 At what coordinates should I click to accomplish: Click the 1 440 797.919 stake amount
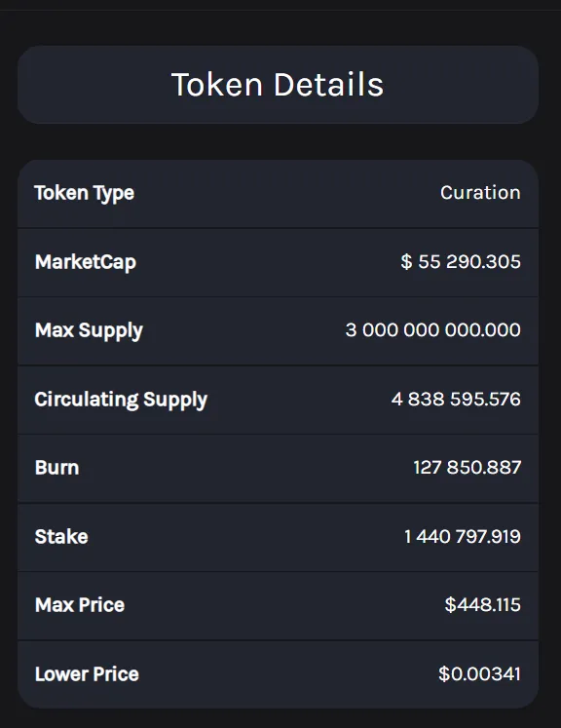point(463,537)
